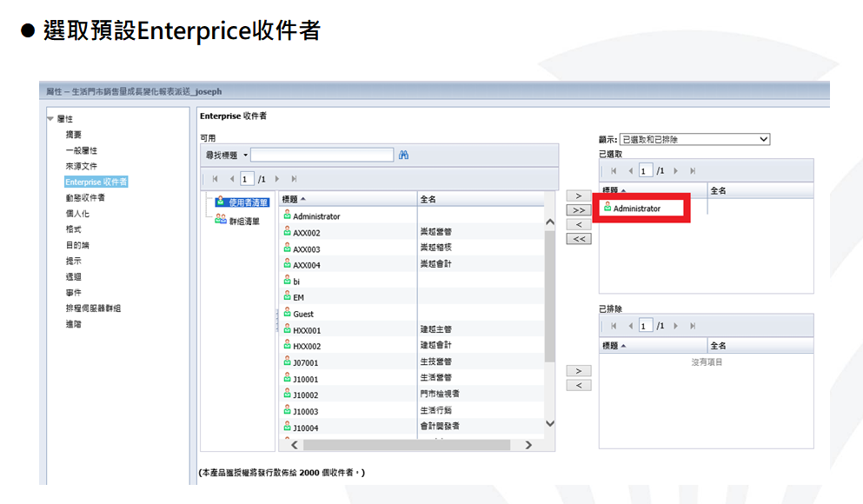This screenshot has width=863, height=504.
Task: Go to previous page in excluded list
Action: [x=630, y=326]
